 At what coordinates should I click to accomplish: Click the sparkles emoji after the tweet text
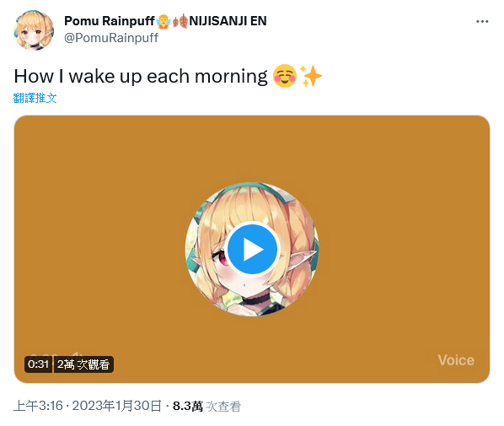pos(310,76)
